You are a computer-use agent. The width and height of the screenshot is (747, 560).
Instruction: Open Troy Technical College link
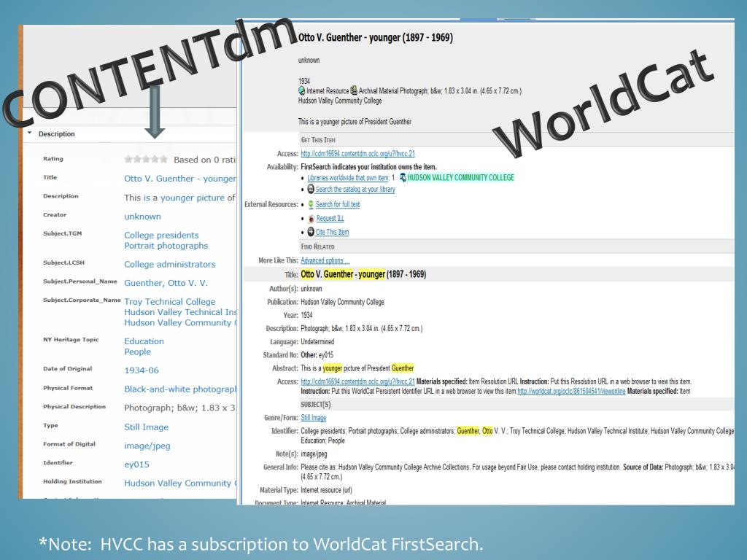pyautogui.click(x=169, y=301)
